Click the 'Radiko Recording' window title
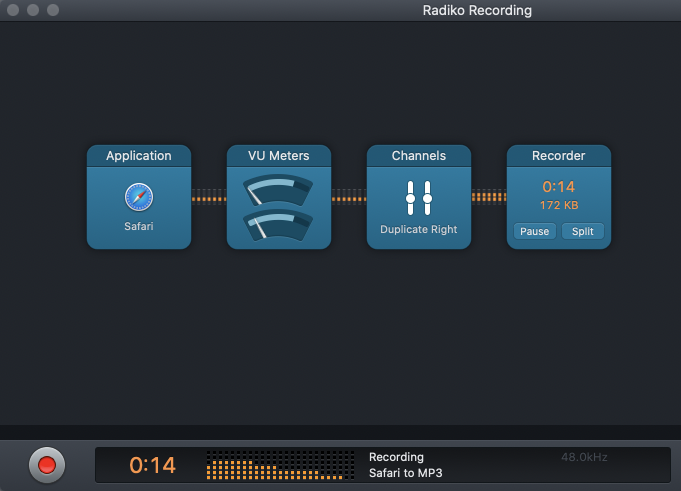The image size is (681, 491). 477,10
